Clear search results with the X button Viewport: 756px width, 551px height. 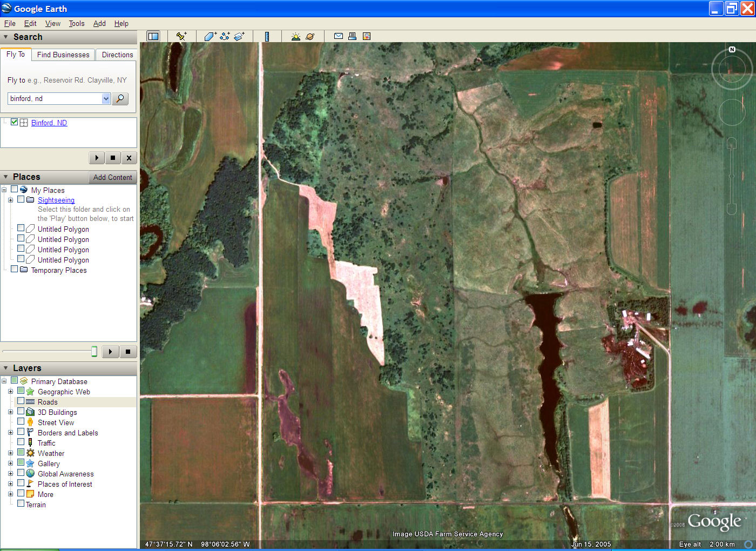(x=129, y=158)
